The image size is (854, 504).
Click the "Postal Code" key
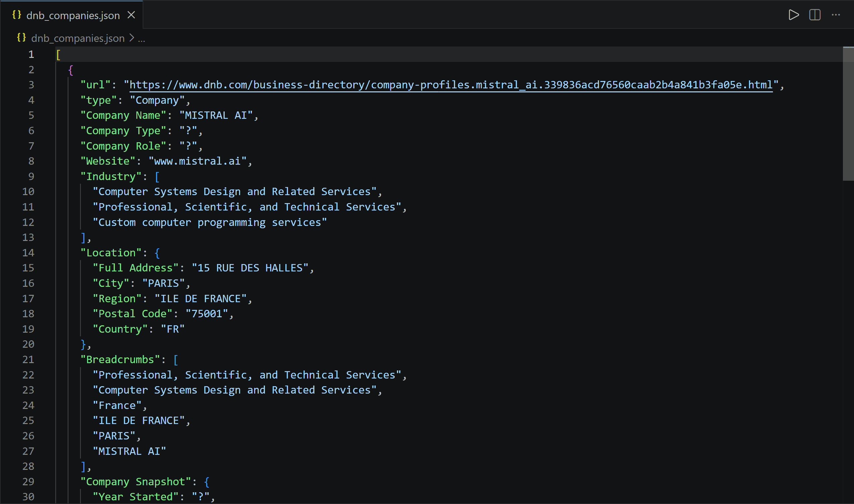pyautogui.click(x=133, y=314)
